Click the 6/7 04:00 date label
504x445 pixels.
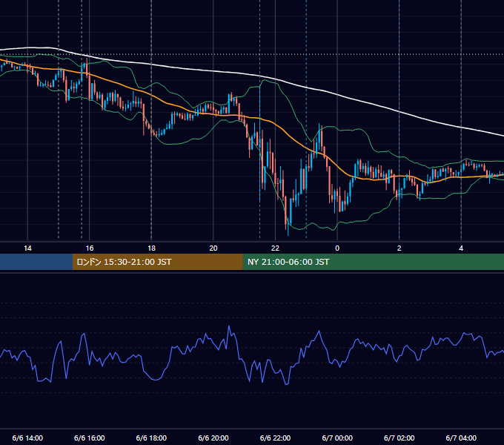click(x=461, y=438)
